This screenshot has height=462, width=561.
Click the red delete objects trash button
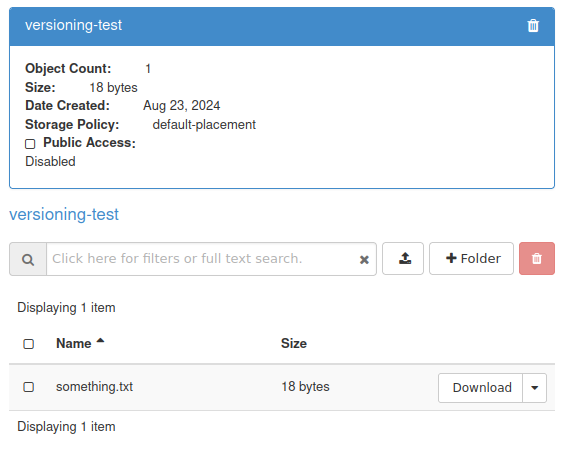click(537, 258)
